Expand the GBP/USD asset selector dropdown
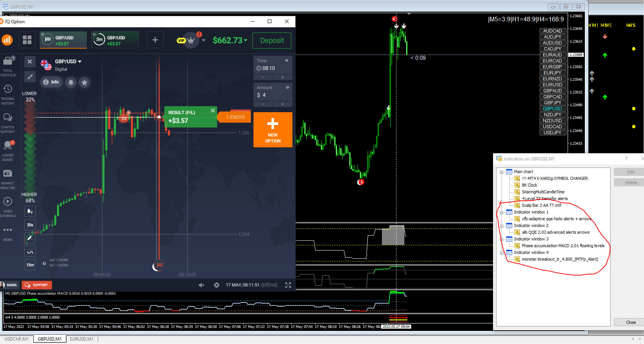Screen dimensions: 644x344 point(79,62)
